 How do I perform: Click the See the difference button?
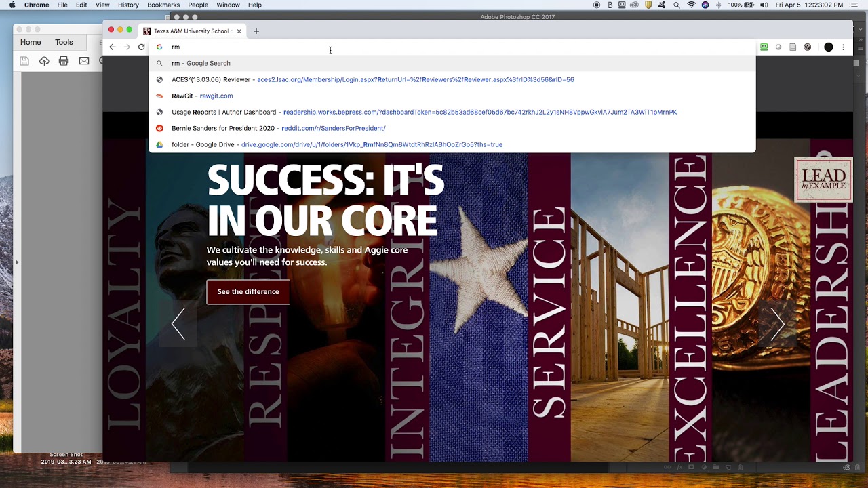click(248, 291)
